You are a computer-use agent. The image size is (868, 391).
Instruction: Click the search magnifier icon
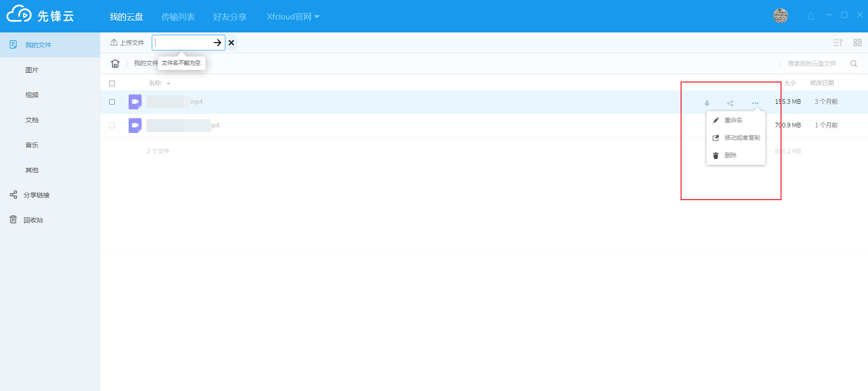(854, 63)
